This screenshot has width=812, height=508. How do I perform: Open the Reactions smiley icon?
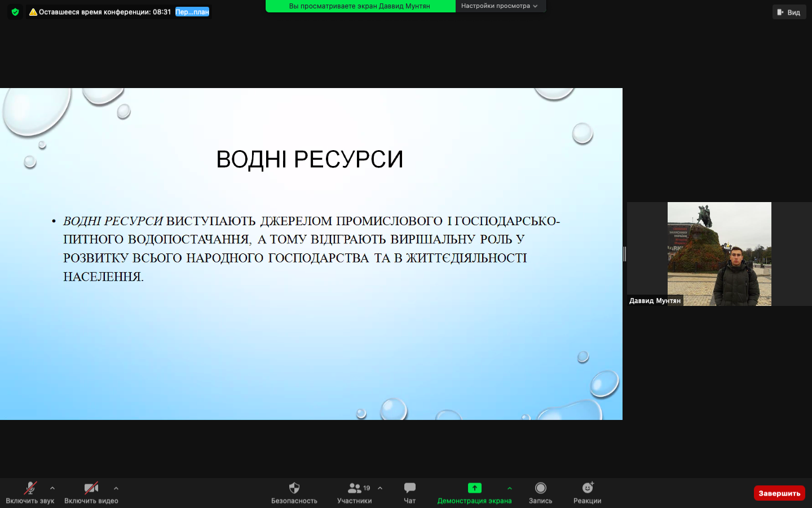pos(587,488)
